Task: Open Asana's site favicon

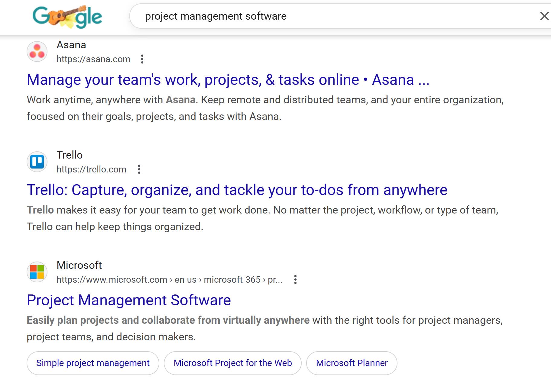Action: [37, 52]
